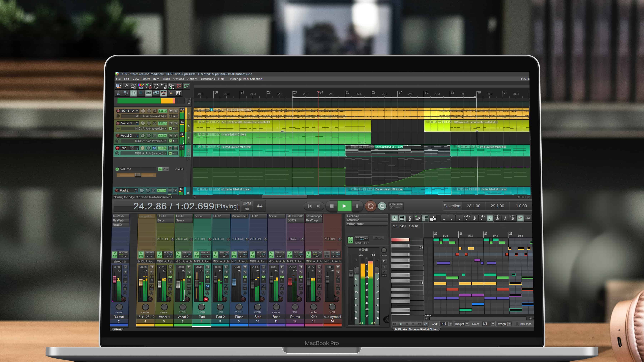Click the BPM 90 tempo field
644x362 pixels.
pos(247,206)
